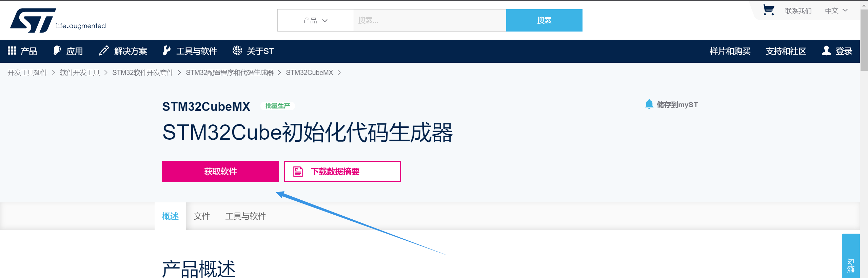The height and width of the screenshot is (278, 868).
Task: Switch to the 工具与软件 tab
Action: tap(245, 216)
